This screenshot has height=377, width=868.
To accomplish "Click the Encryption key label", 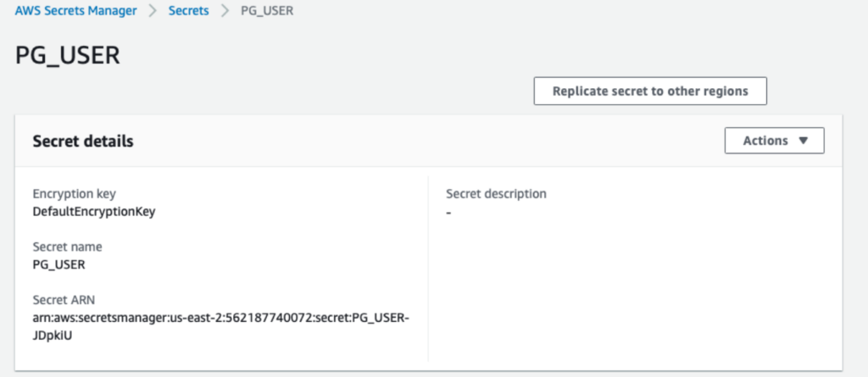I will (75, 194).
